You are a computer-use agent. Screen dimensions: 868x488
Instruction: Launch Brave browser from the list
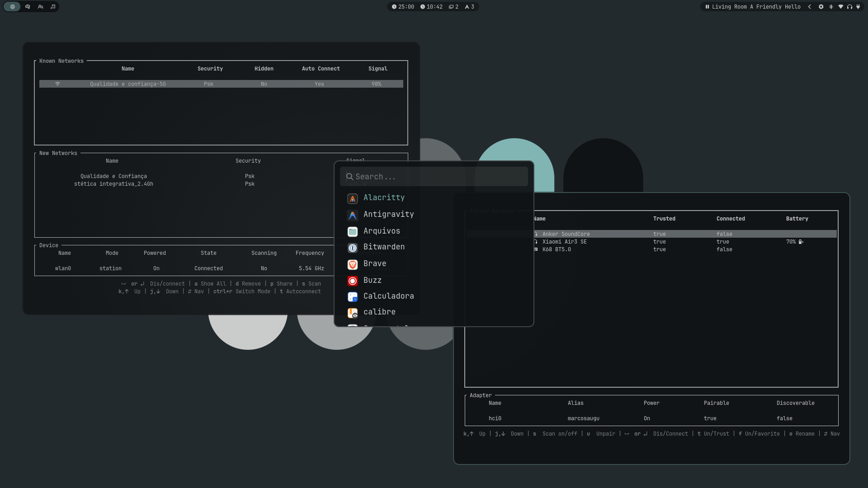375,264
